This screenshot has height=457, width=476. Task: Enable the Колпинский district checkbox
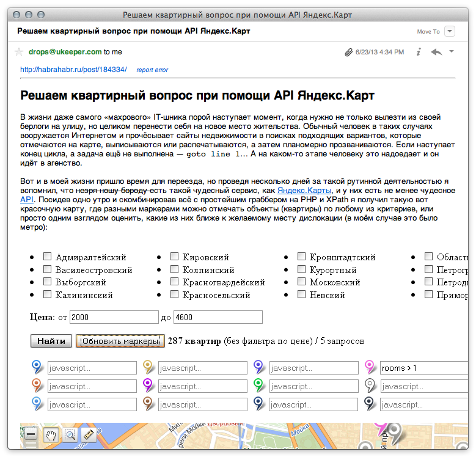[x=174, y=269]
